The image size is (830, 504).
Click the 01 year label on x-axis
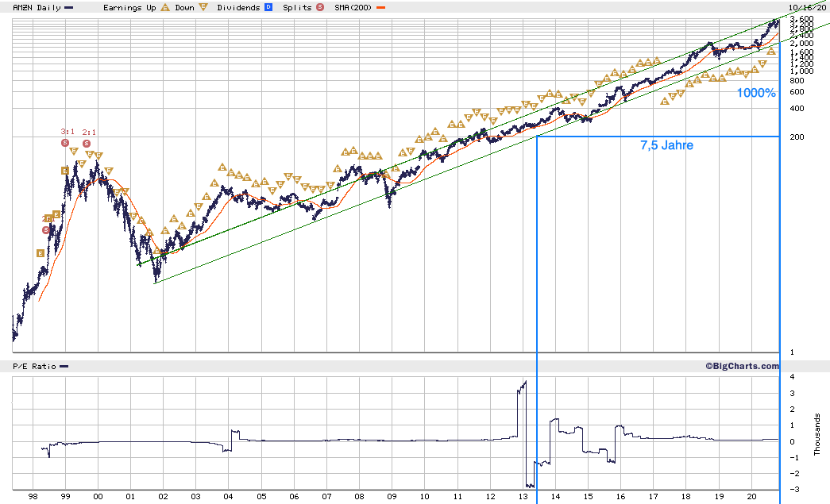[x=131, y=497]
